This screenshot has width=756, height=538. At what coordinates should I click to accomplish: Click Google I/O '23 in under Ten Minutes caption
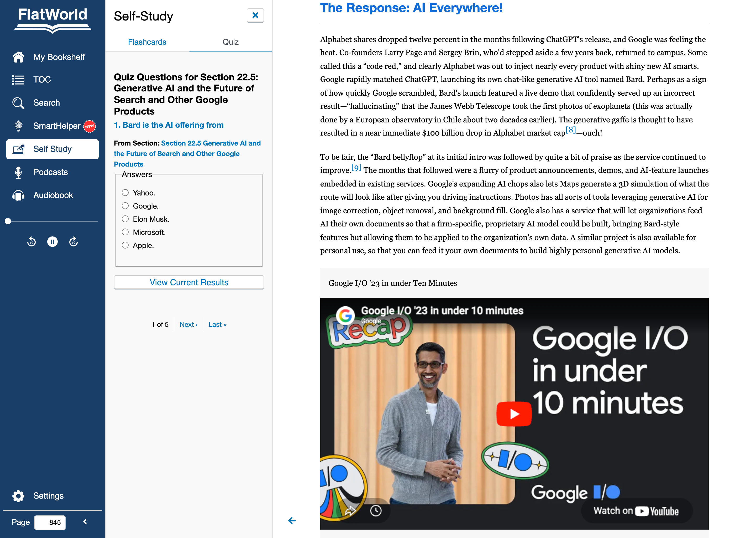coord(392,283)
